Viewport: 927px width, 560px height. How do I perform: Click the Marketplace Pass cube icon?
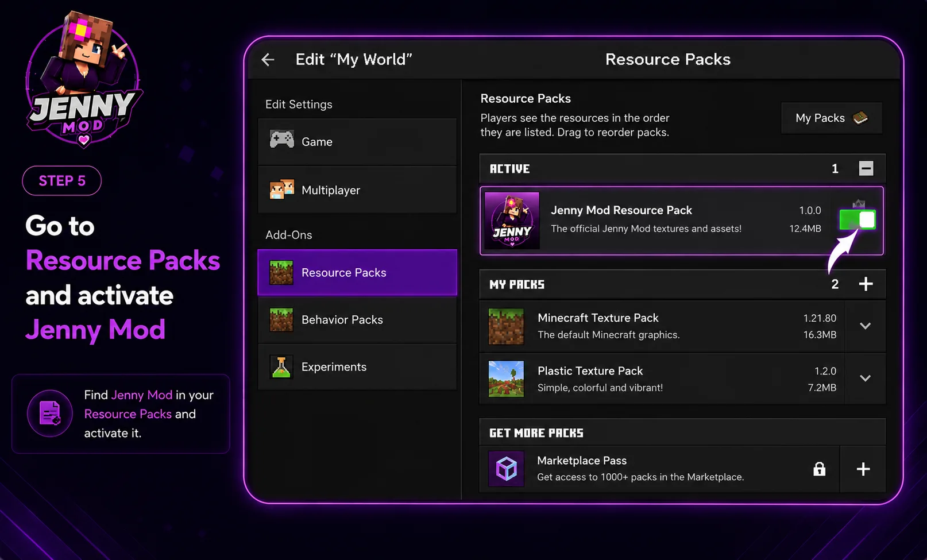[506, 469]
